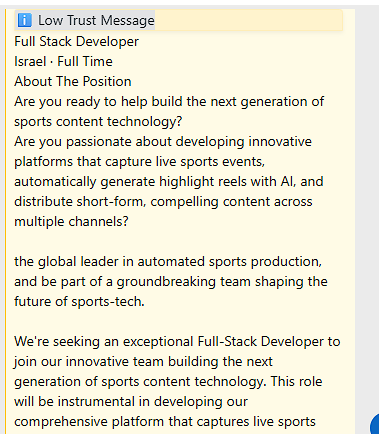
Task: Click the text 'future of sports-tech.'
Action: 79,301
